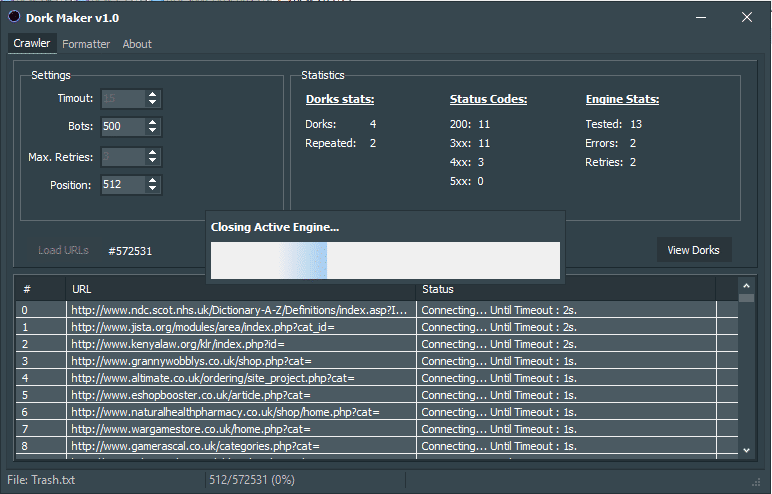The image size is (772, 494).
Task: Click the Bots input field
Action: point(122,127)
